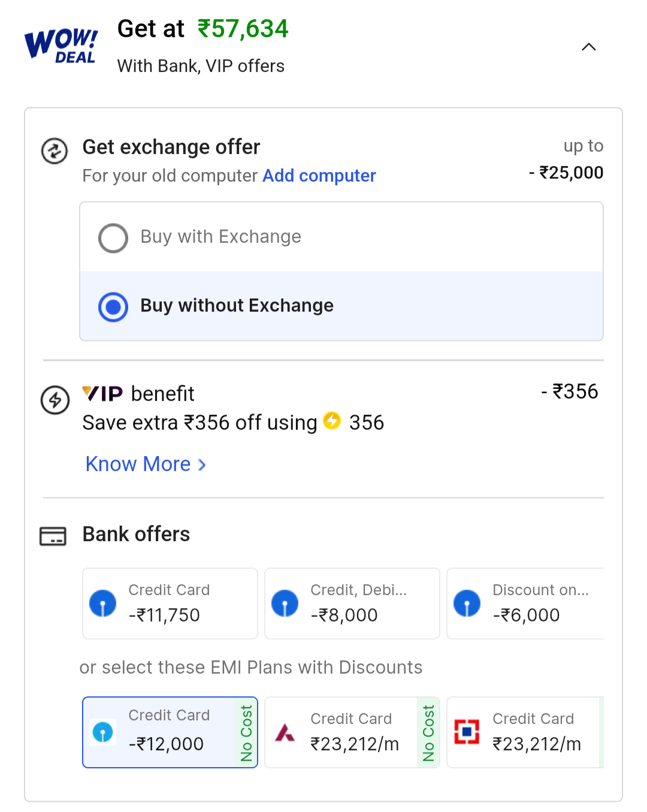Select Buy with Exchange option
Screen dimensions: 647x812
point(113,238)
